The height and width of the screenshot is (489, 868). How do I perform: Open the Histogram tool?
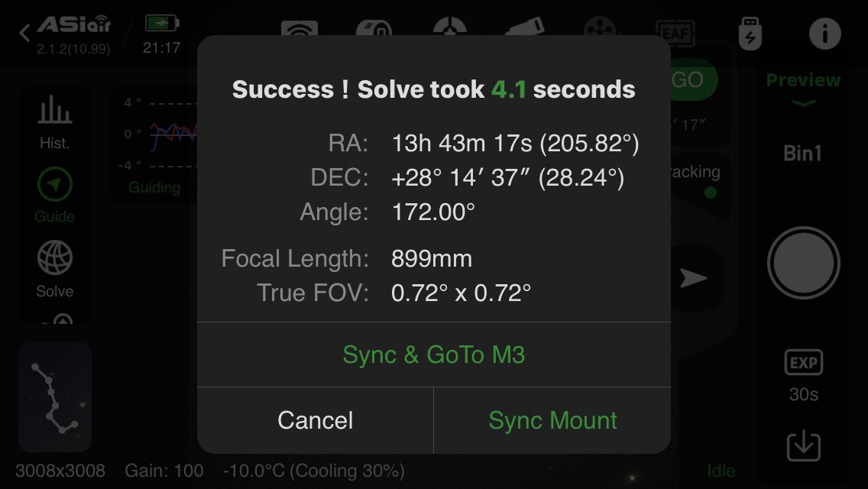[x=54, y=121]
